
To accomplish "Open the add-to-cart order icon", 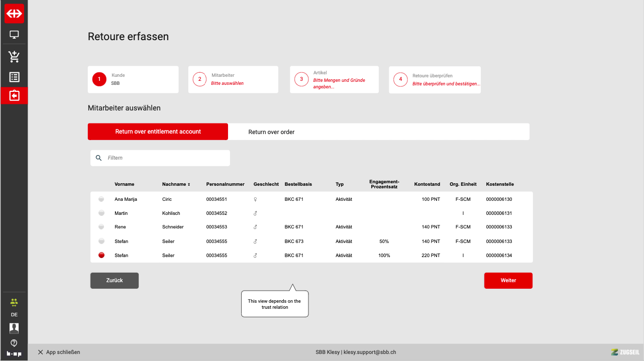I will point(14,56).
